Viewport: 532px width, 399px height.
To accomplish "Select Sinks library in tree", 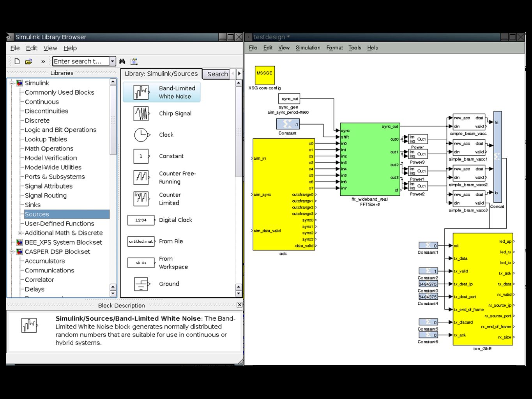I will pos(33,205).
